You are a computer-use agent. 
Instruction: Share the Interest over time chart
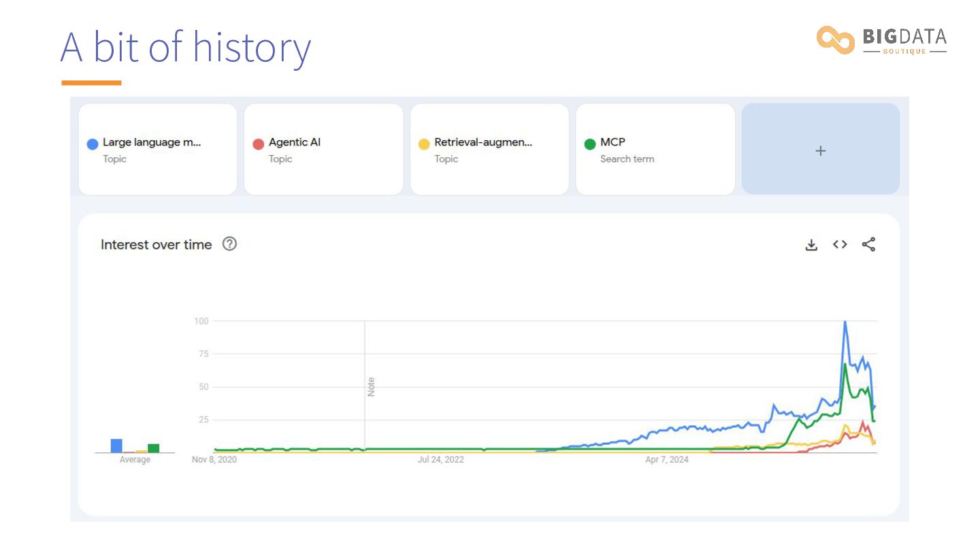pyautogui.click(x=868, y=245)
